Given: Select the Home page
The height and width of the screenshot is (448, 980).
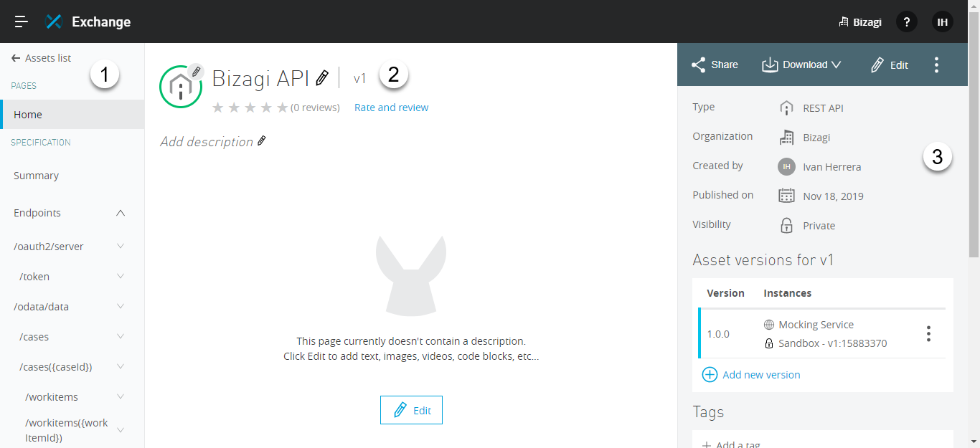Looking at the screenshot, I should 72,115.
